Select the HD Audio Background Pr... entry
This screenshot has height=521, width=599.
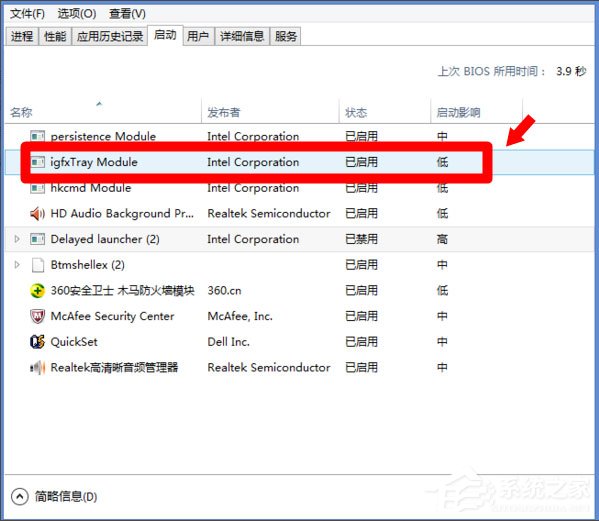tap(122, 214)
